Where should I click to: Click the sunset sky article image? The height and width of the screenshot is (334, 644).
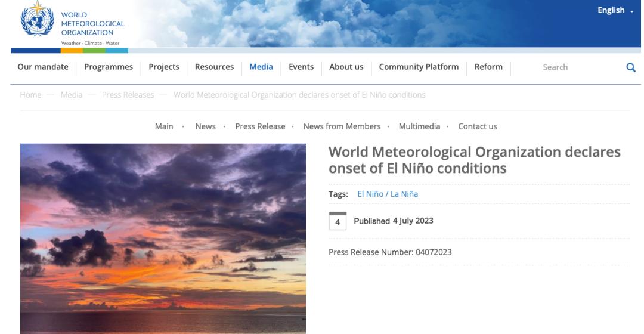tap(163, 239)
